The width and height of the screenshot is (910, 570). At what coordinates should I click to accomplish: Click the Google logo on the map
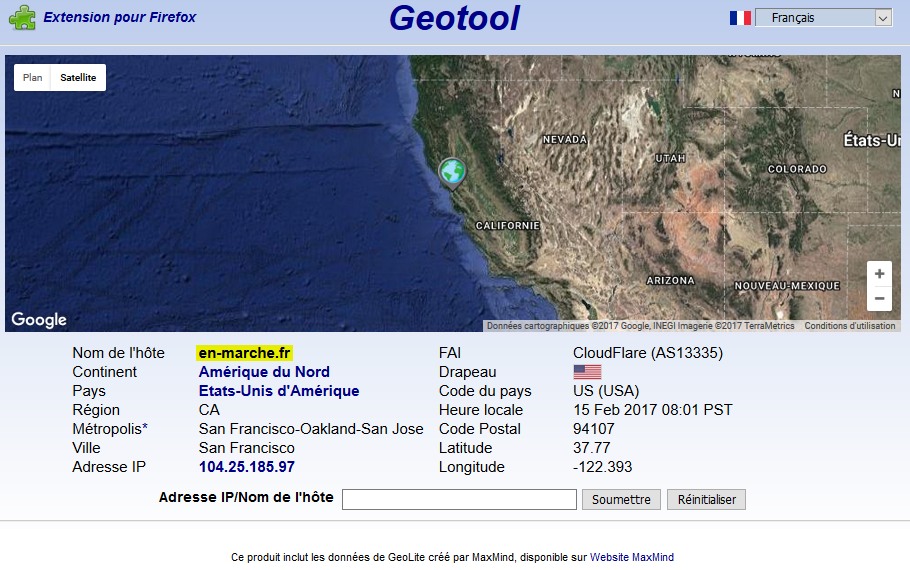coord(39,320)
